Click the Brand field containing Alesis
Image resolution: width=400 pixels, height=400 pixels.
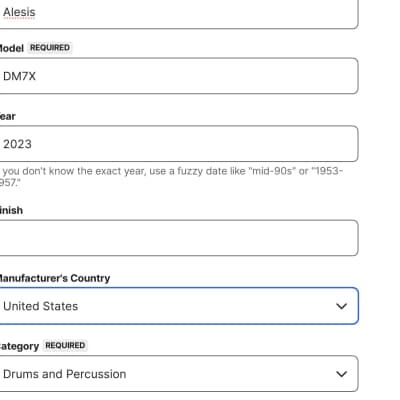[178, 13]
